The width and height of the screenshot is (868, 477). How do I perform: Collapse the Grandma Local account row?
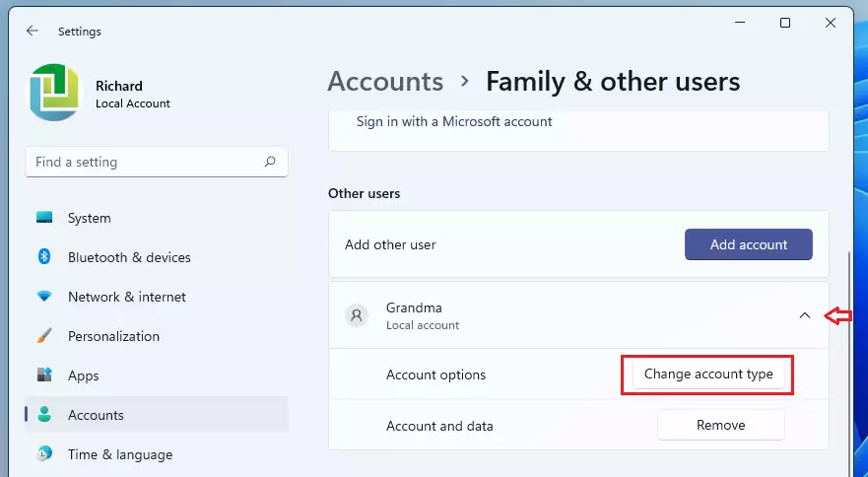click(578, 315)
